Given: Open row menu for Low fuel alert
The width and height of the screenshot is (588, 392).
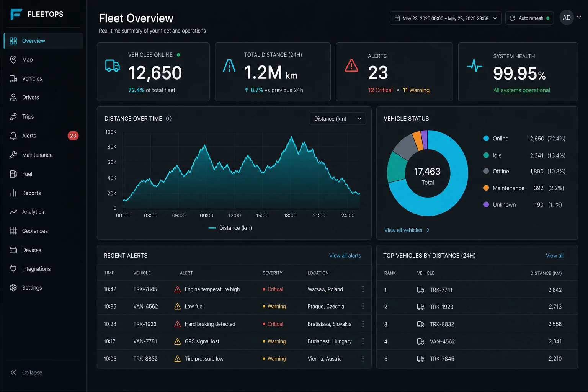Looking at the screenshot, I should 363,306.
